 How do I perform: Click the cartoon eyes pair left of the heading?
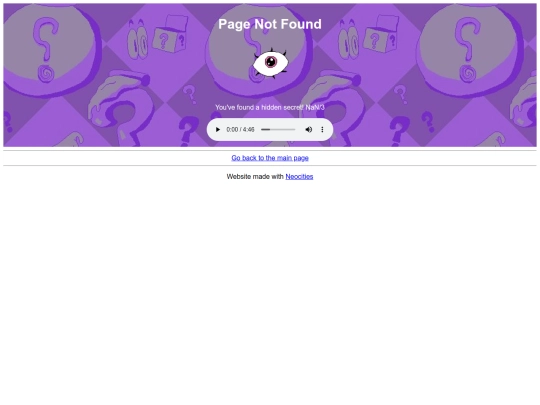137,40
